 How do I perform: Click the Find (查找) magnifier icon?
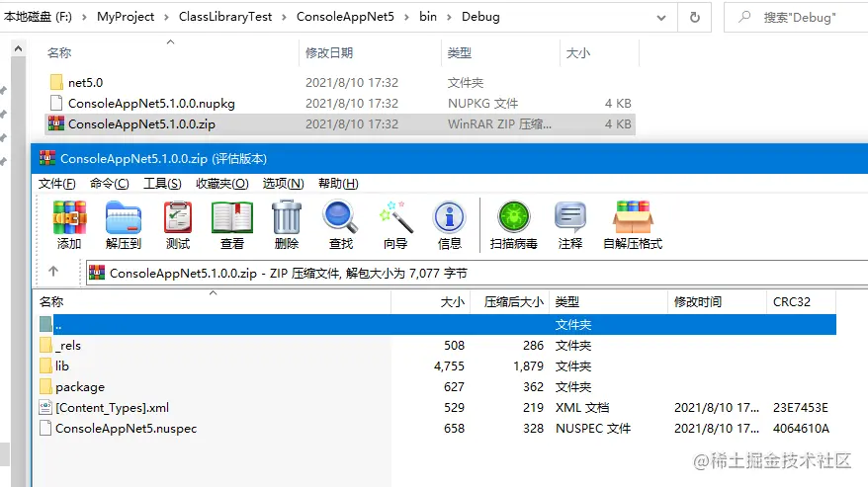click(340, 217)
